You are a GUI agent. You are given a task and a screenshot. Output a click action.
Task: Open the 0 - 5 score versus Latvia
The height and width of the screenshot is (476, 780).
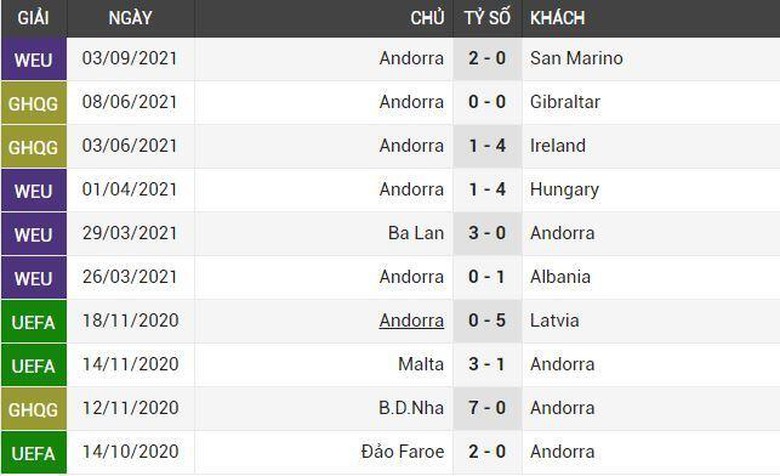[487, 321]
